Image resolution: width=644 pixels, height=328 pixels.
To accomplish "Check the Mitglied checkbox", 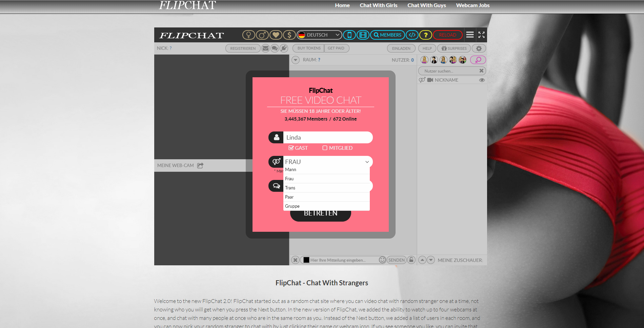I will (x=325, y=148).
